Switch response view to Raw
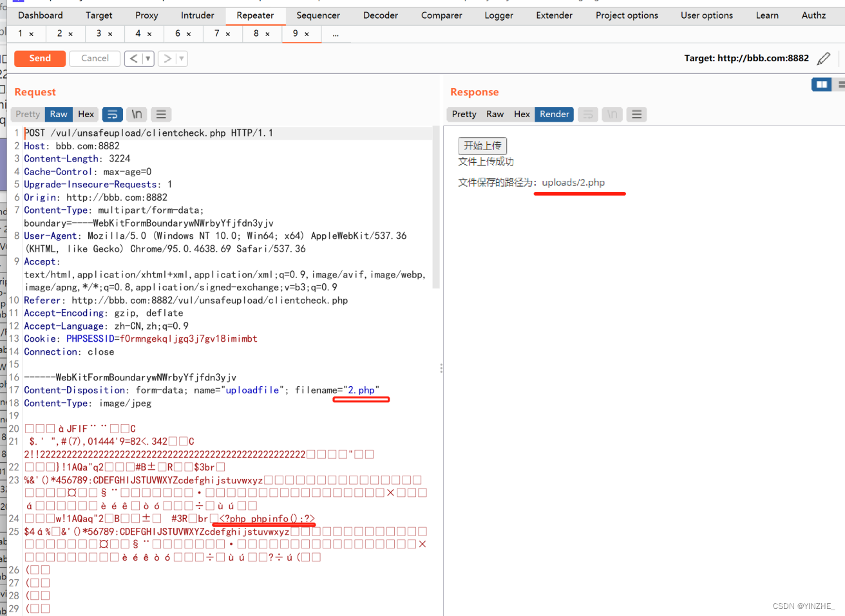This screenshot has width=845, height=616. point(495,115)
